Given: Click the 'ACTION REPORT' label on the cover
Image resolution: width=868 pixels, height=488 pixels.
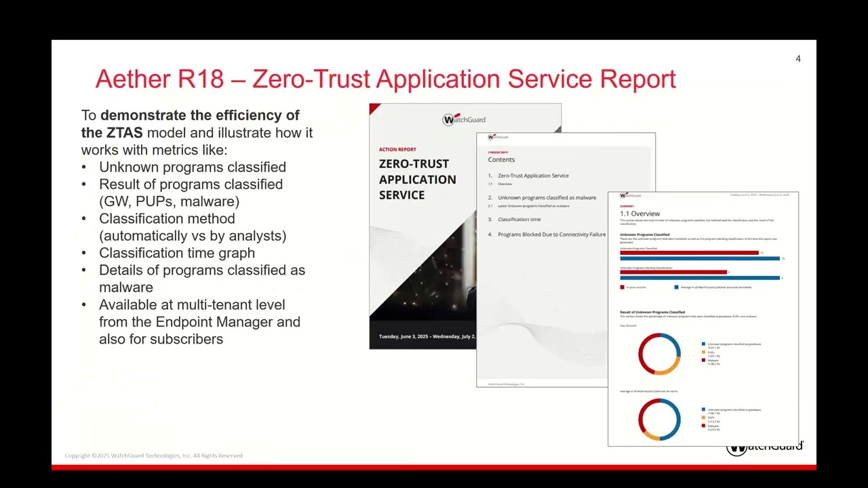Looking at the screenshot, I should click(397, 149).
